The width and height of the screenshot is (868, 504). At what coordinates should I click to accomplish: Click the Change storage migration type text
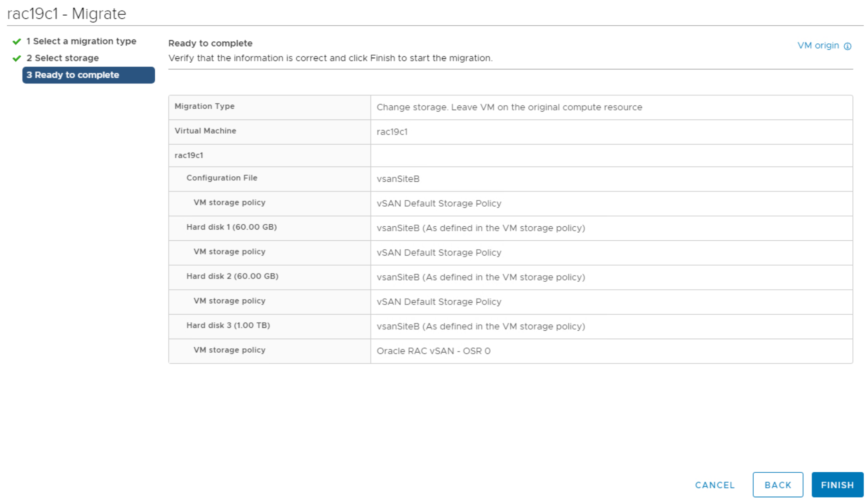coord(509,108)
